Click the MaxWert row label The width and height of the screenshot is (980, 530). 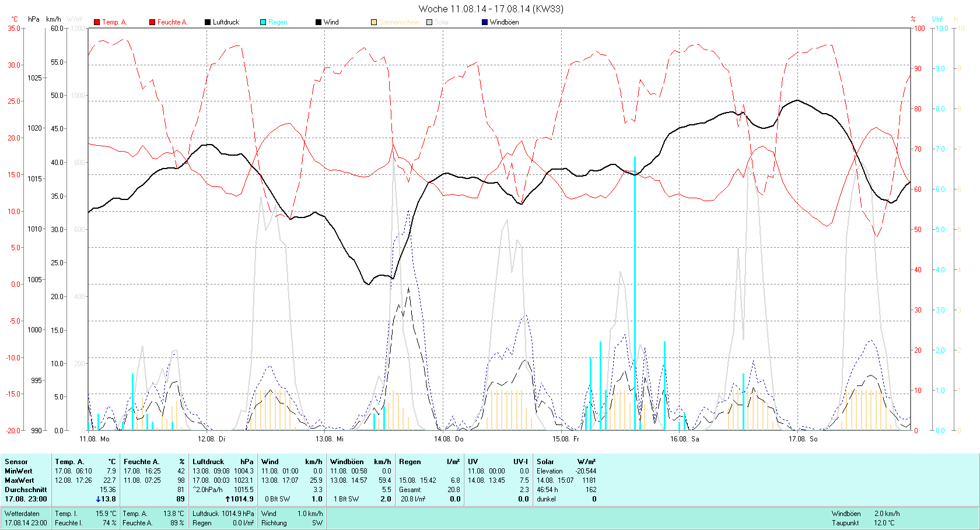[19, 480]
